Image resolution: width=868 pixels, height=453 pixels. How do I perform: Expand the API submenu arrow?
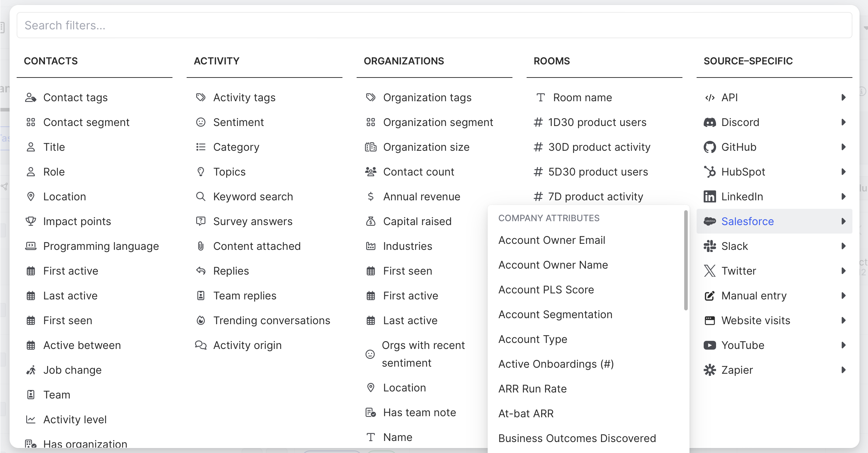[844, 98]
